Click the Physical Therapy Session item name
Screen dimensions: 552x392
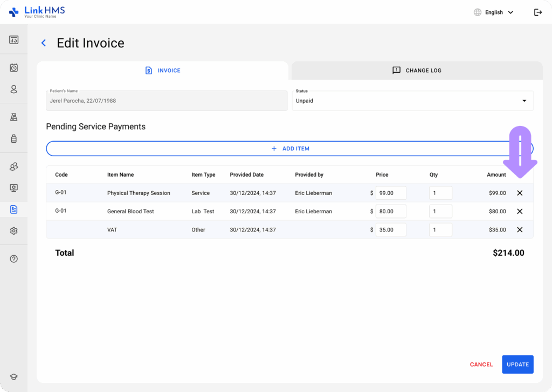(139, 193)
